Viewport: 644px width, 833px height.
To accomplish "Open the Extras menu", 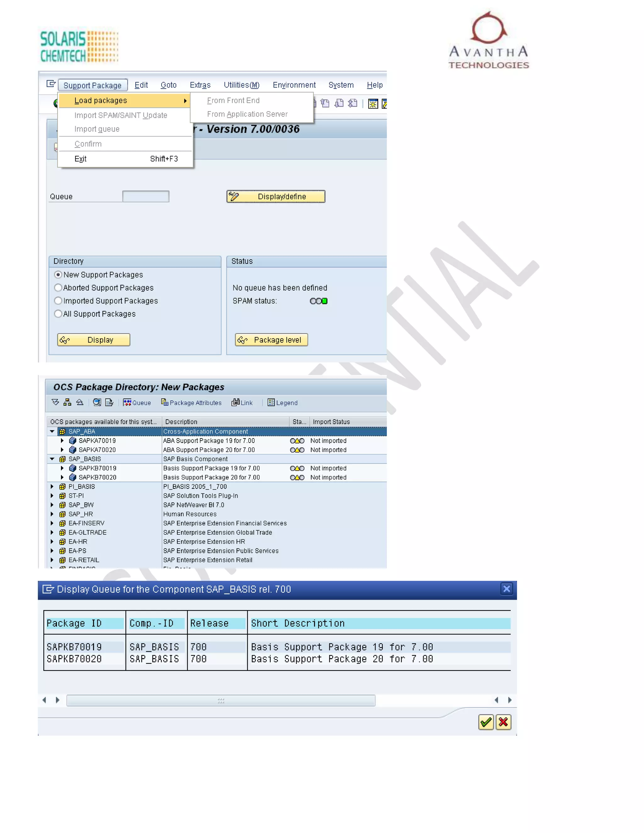I will coord(200,85).
